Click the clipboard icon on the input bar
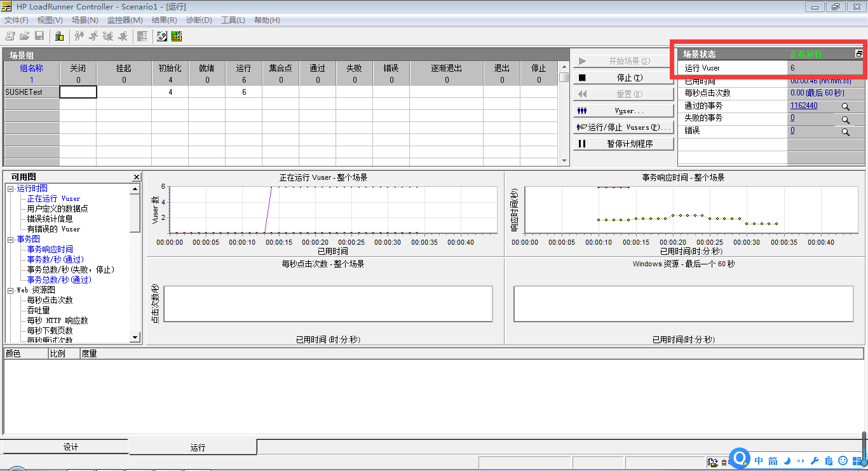This screenshot has height=471, width=868. [x=829, y=461]
